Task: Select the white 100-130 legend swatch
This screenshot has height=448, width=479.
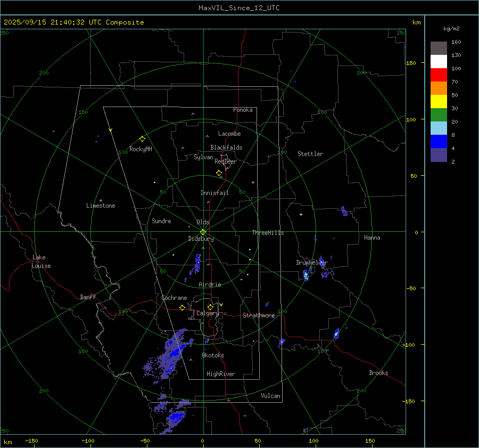Action: 439,62
